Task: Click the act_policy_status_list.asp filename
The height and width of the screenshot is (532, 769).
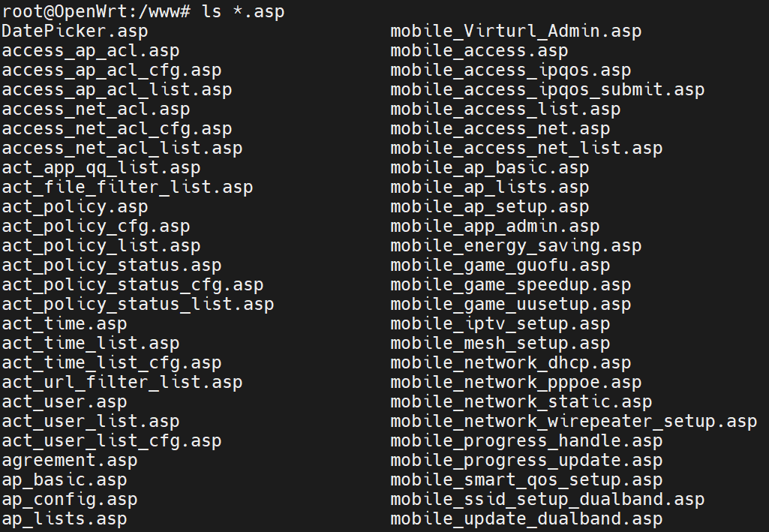Action: (x=138, y=305)
